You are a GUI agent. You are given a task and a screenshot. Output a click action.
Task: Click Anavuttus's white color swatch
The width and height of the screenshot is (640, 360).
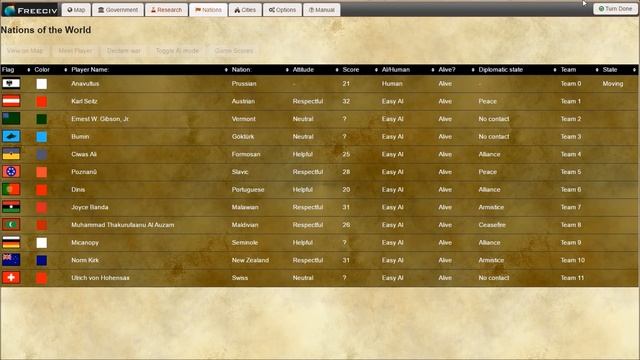(42, 84)
